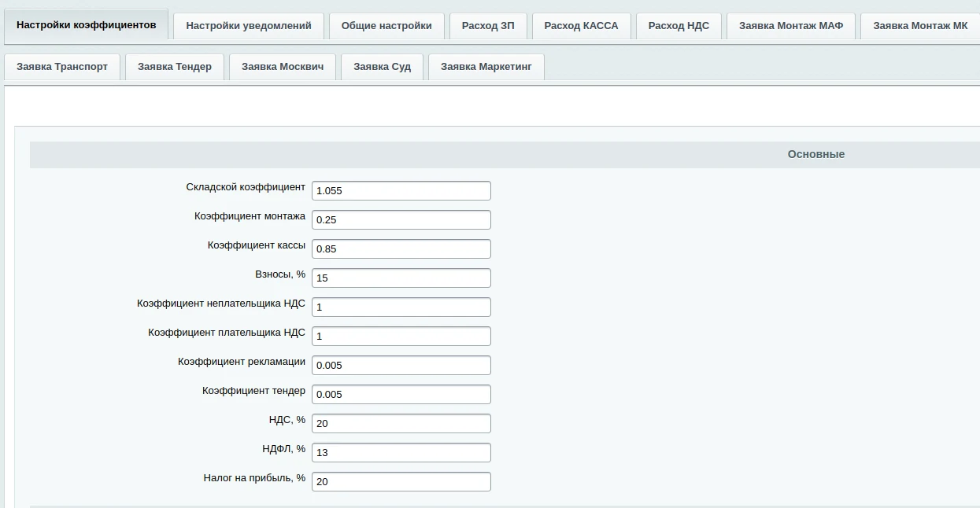Viewport: 980px width, 508px height.
Task: Click the Коэффициент тендер label
Action: [x=253, y=391]
